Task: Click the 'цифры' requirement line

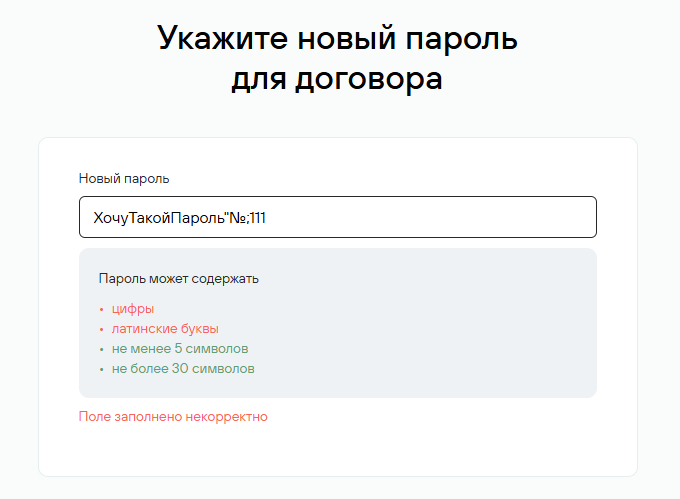Action: coord(133,309)
